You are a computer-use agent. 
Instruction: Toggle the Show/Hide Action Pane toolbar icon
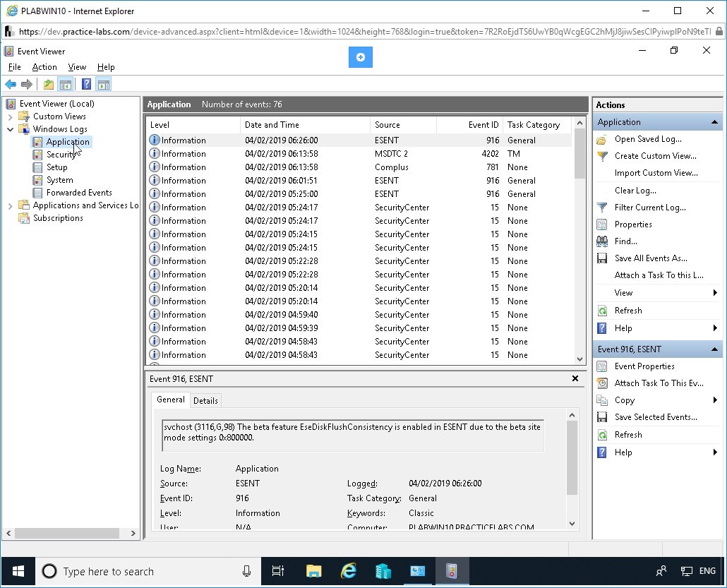[x=104, y=85]
